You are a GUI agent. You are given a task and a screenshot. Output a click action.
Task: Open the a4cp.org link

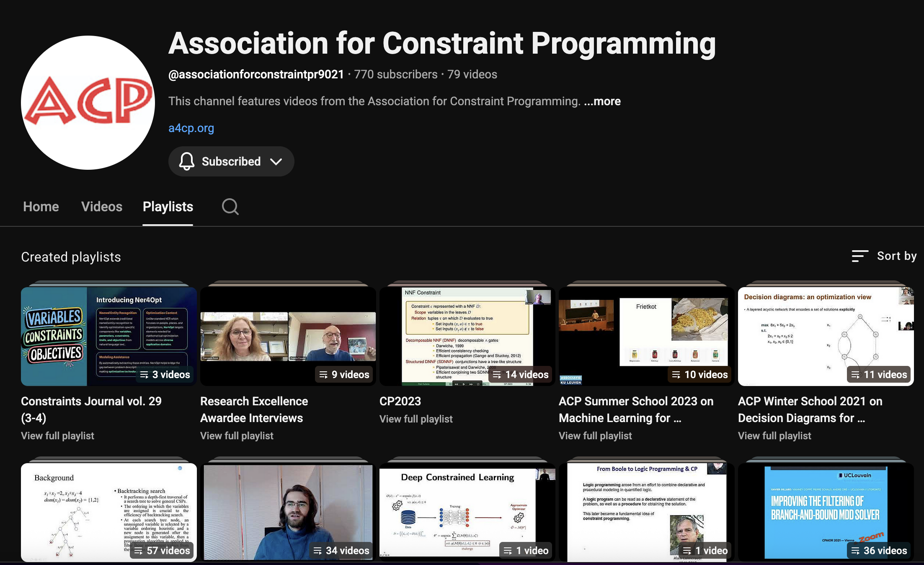191,128
